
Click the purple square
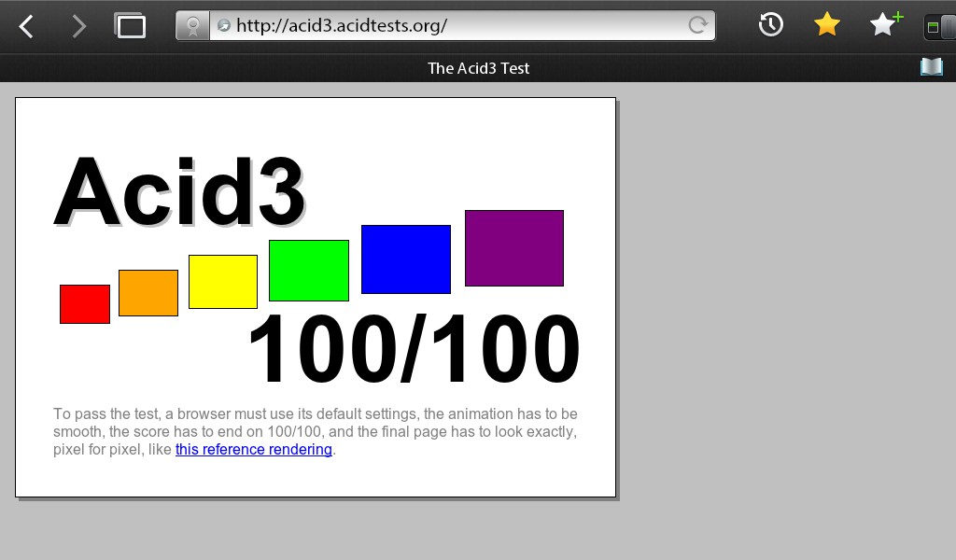coord(514,248)
